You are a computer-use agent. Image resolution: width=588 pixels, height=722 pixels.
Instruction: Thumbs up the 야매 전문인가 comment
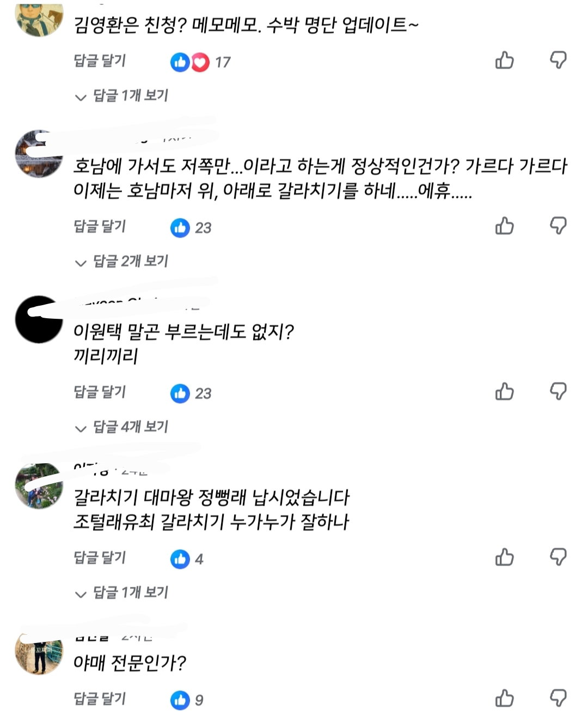point(504,698)
